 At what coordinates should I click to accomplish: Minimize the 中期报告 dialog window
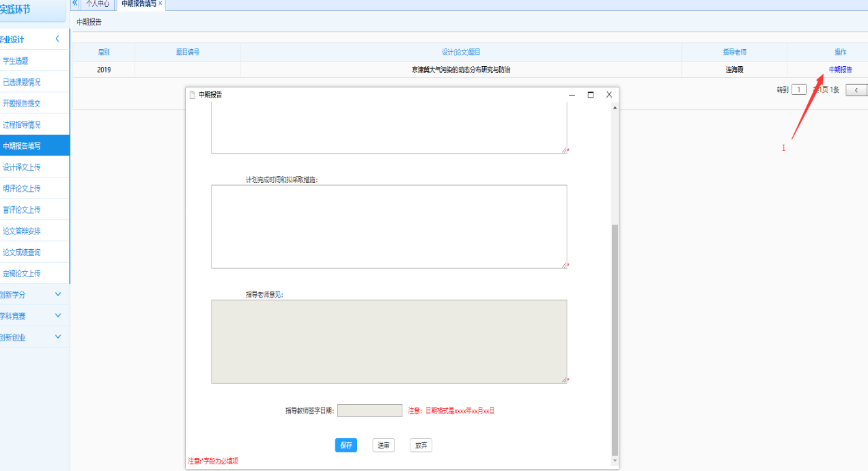click(572, 95)
